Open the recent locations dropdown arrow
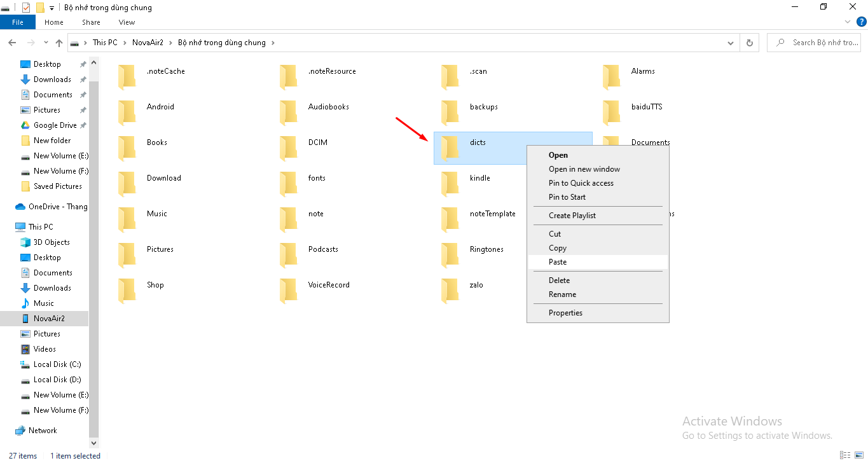This screenshot has height=463, width=868. 46,43
